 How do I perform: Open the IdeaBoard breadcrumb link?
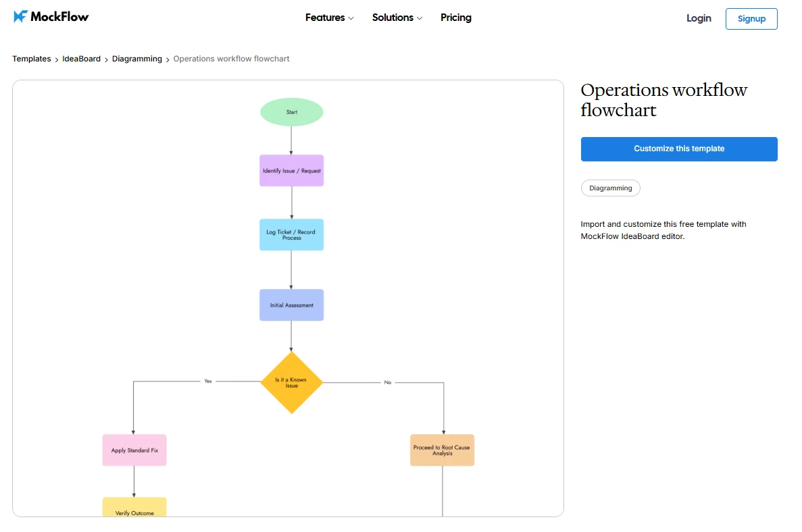point(81,59)
